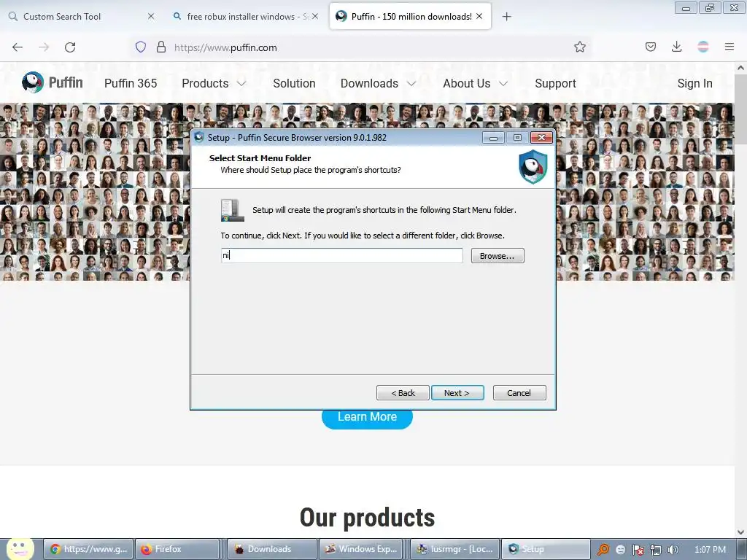Click the Setup taskbar item
Screen dimensions: 747x560
[x=546, y=549]
